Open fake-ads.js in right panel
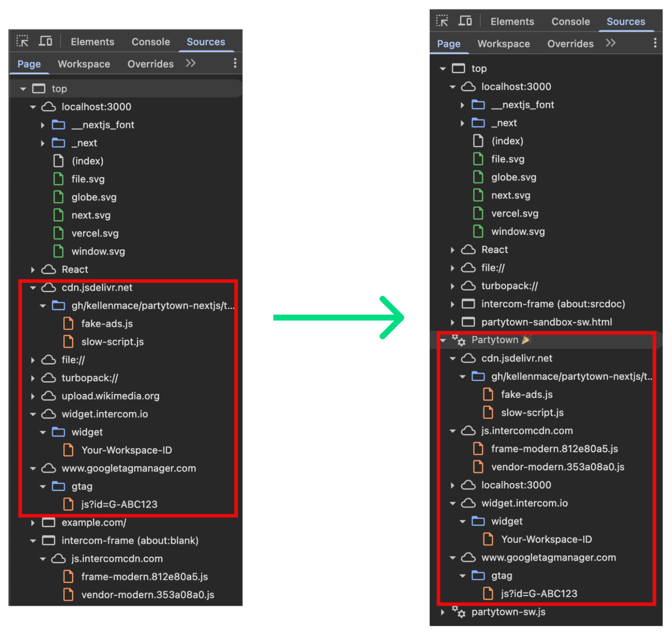The height and width of the screenshot is (633, 672). pos(527,394)
